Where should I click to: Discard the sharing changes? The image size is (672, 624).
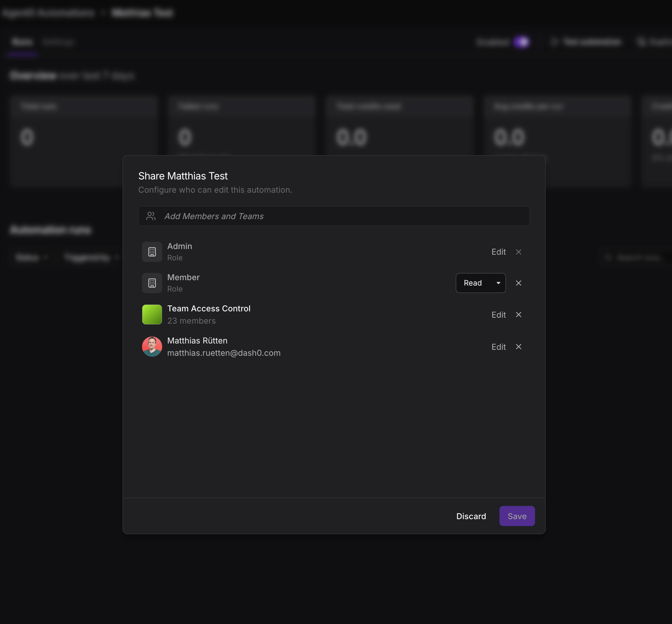tap(471, 516)
